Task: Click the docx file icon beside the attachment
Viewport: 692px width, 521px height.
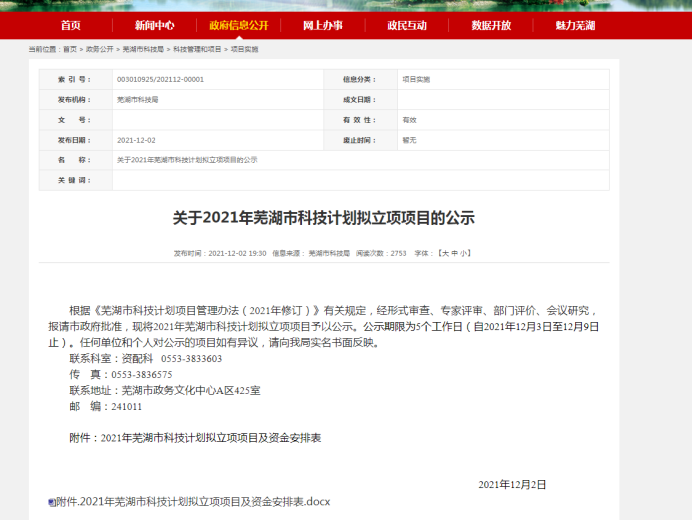Action: pyautogui.click(x=52, y=502)
